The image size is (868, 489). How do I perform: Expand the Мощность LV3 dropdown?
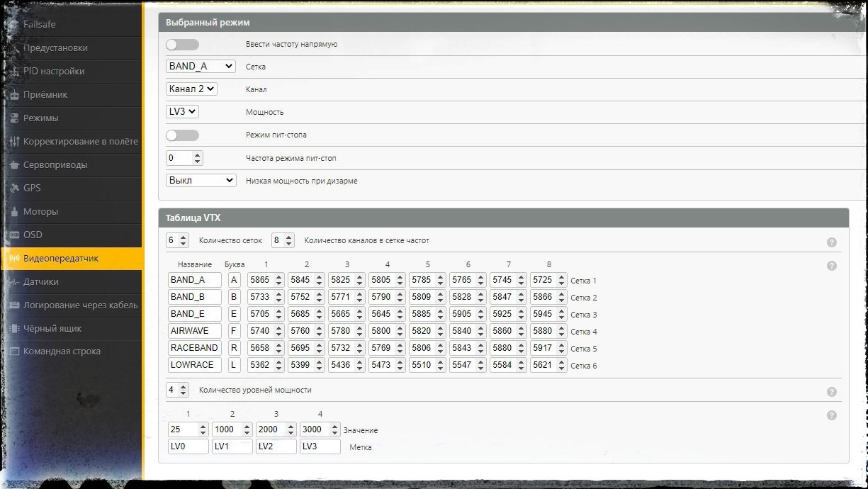pyautogui.click(x=183, y=112)
